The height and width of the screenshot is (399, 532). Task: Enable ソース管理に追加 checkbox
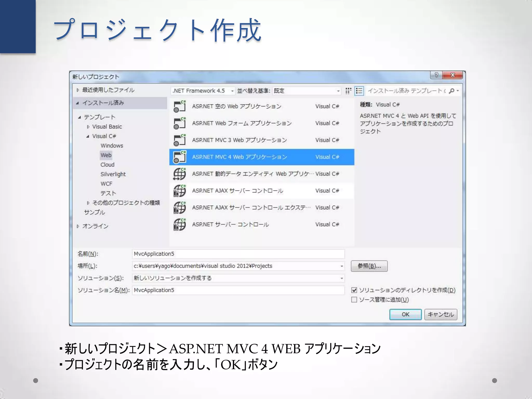[354, 300]
